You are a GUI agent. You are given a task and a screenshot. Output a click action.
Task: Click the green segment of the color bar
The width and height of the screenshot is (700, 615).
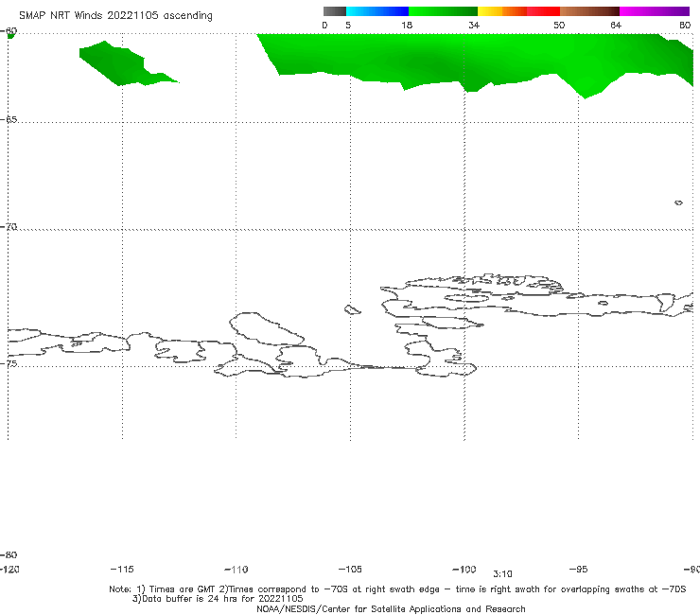(444, 11)
